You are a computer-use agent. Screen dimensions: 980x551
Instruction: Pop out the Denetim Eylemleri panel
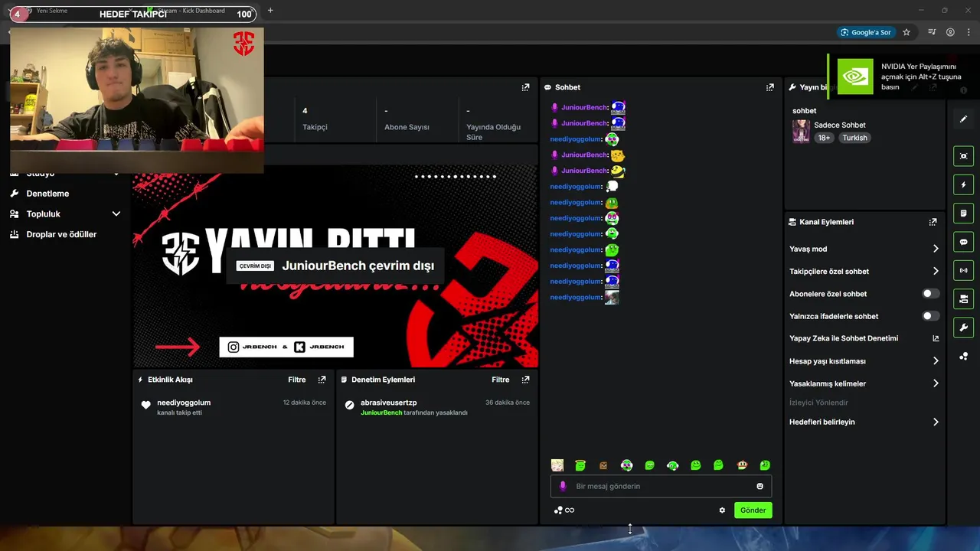point(525,380)
